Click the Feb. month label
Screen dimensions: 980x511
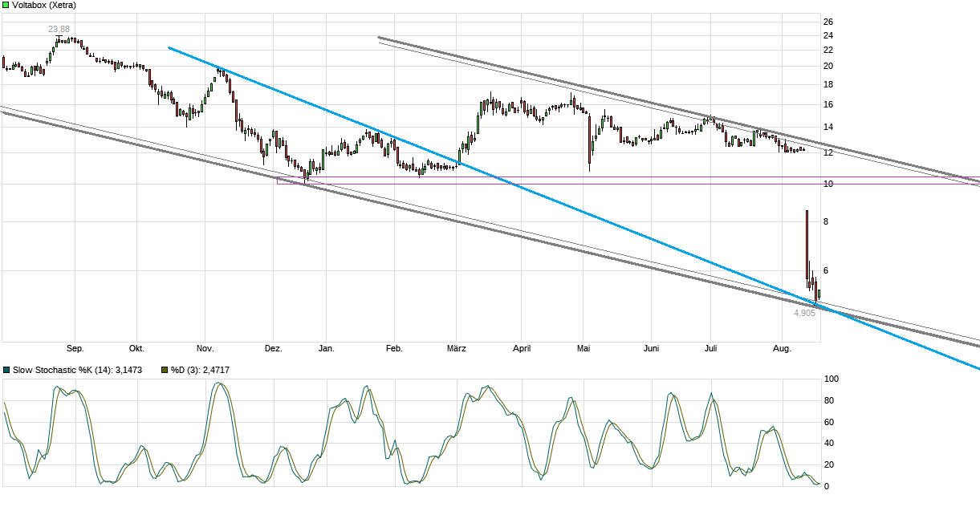394,348
